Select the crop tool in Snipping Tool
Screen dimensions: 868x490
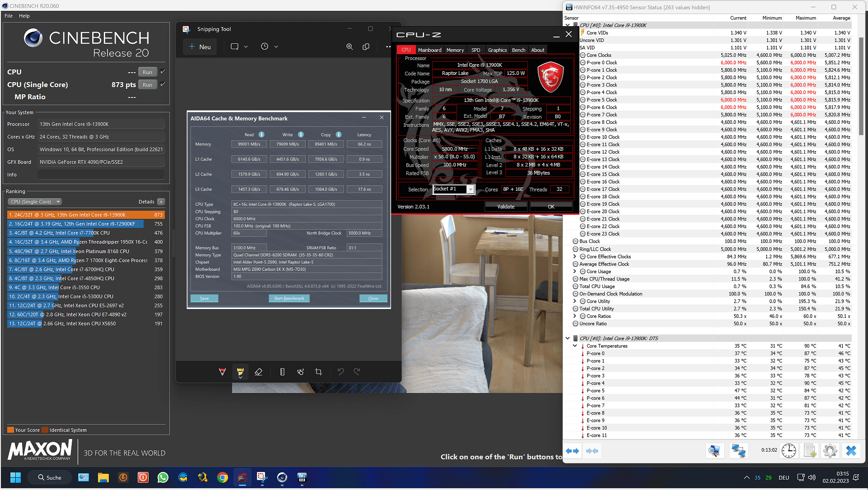click(x=318, y=372)
